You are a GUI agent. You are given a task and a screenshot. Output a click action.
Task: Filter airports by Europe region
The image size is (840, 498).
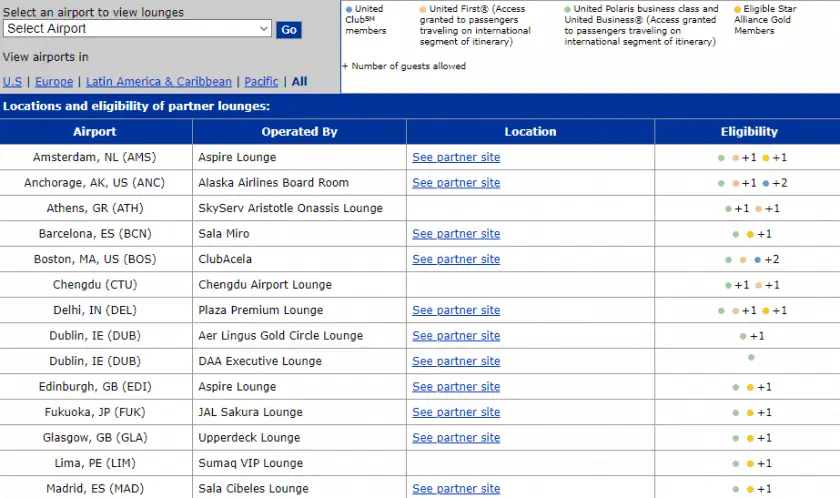point(54,82)
